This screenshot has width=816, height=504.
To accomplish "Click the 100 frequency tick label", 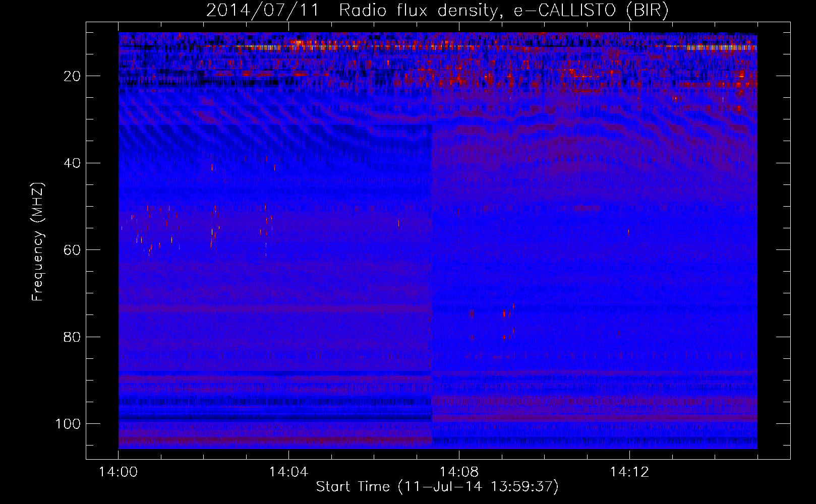I will pyautogui.click(x=68, y=423).
